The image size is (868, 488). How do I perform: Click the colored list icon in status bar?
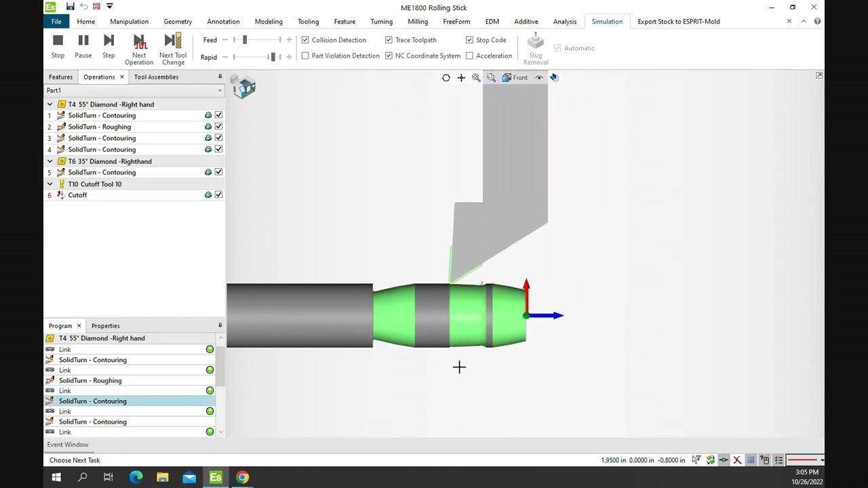[778, 460]
